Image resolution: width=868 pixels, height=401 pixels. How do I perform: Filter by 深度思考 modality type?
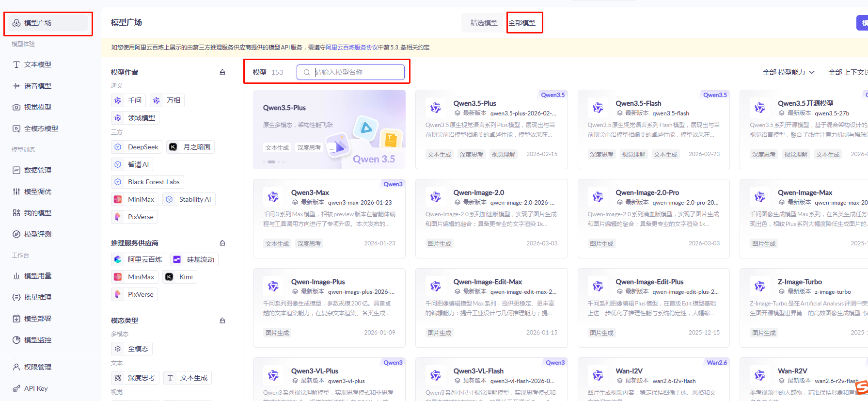135,378
